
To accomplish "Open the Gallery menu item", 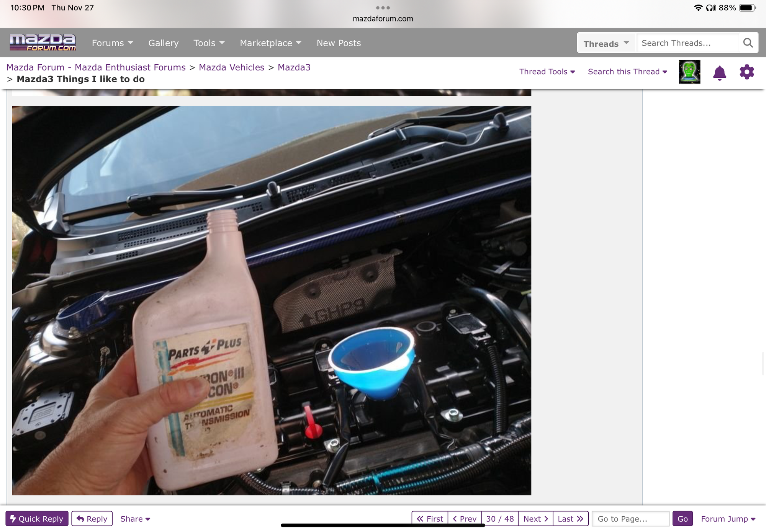I will (164, 43).
